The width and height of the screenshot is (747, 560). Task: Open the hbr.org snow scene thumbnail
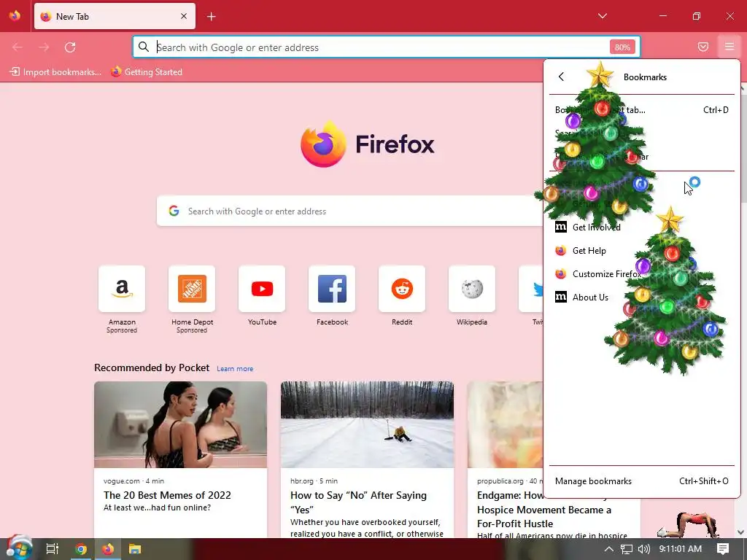(368, 424)
